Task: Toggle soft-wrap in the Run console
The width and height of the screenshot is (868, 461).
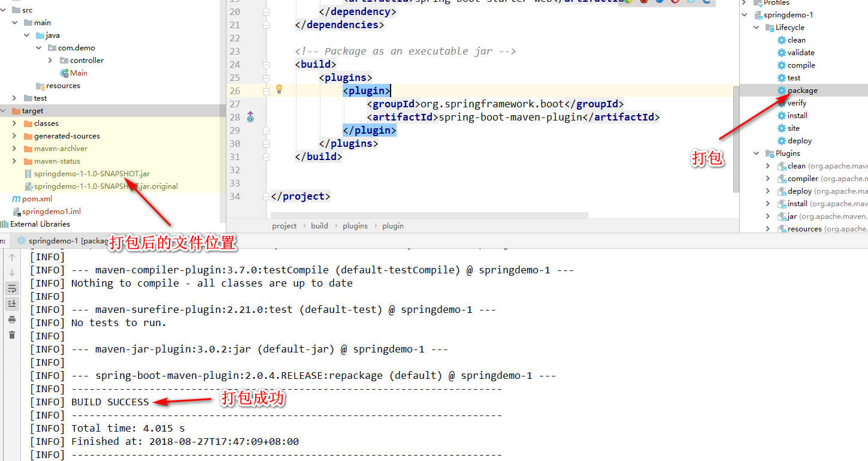Action: (12, 288)
